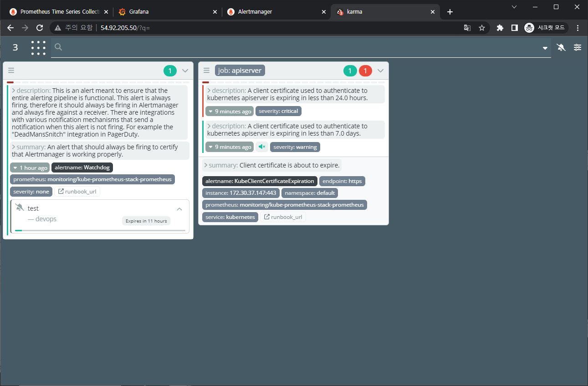Collapse the test silence details chevron
588x386 pixels.
[179, 209]
